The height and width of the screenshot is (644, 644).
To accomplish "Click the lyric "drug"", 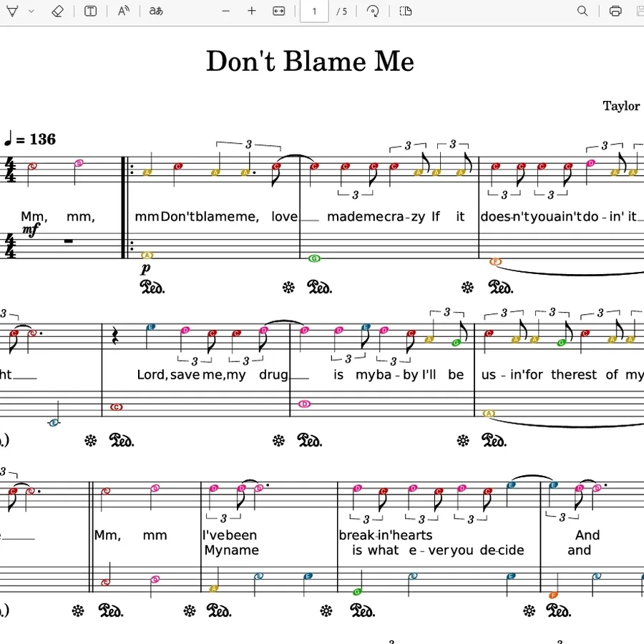I will pos(273,375).
